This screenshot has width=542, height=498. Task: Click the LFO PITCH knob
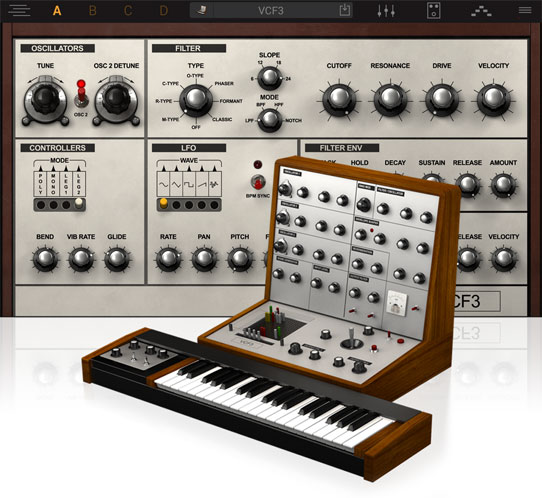240,259
